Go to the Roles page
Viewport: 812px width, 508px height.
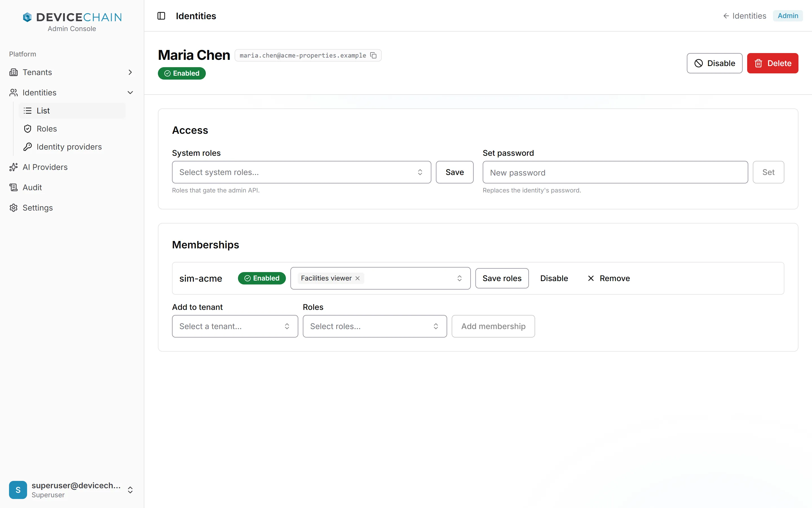(72, 129)
